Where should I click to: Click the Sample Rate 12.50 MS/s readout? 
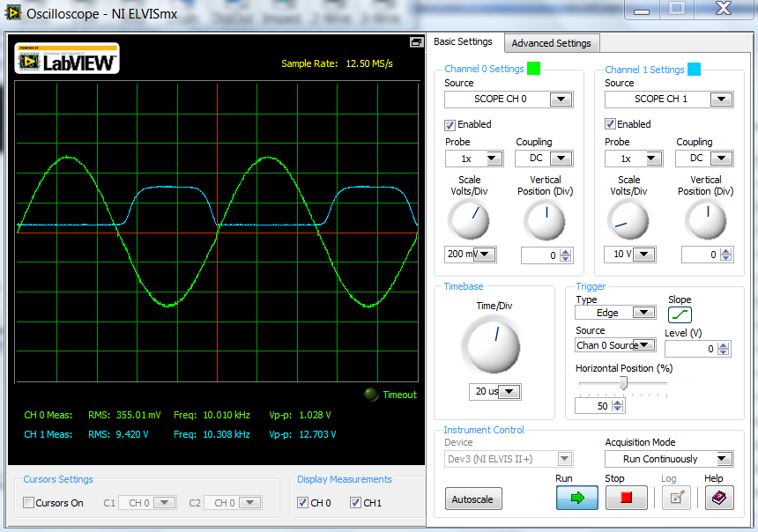(x=337, y=63)
